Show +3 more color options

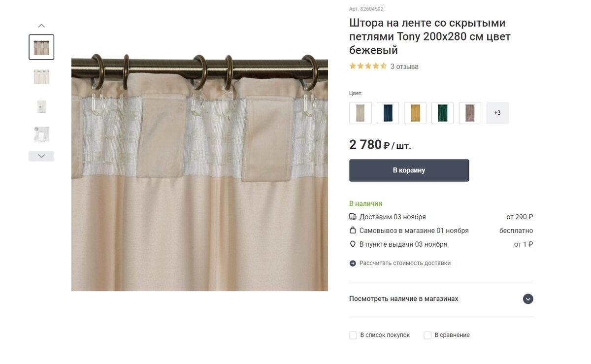(497, 113)
